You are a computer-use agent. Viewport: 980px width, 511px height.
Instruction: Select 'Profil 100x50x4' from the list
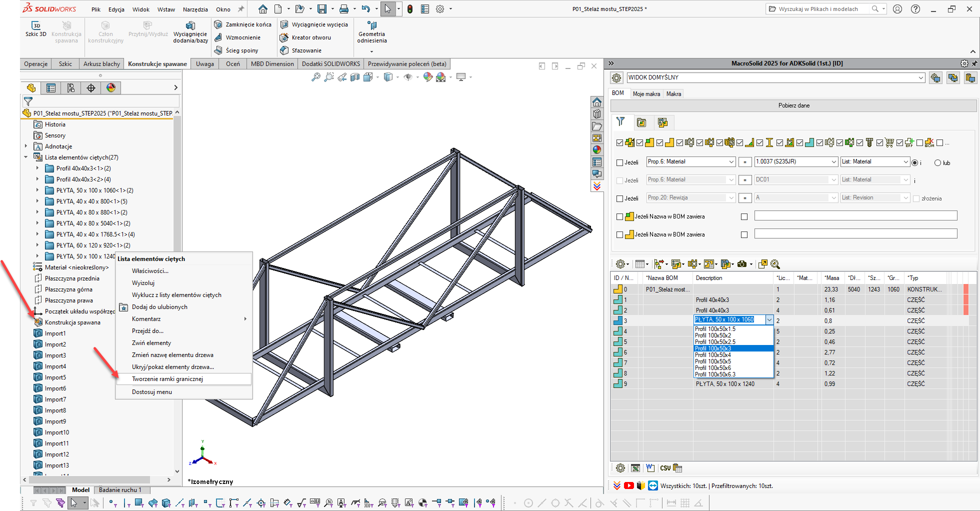tap(712, 355)
